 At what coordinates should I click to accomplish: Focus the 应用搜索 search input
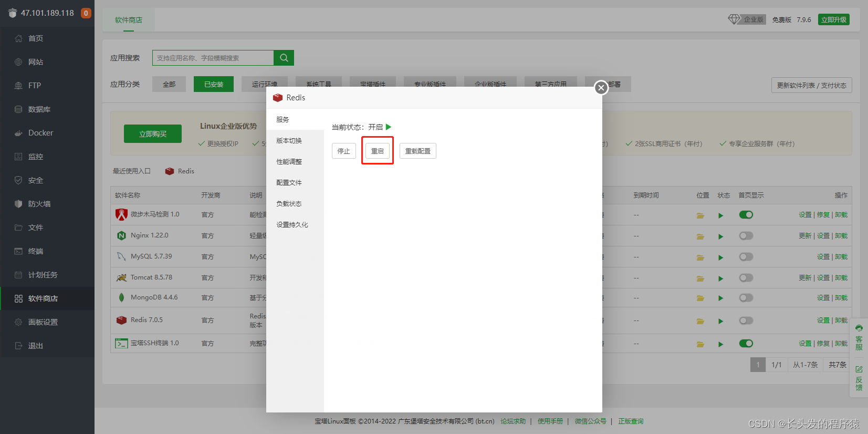[x=213, y=58]
